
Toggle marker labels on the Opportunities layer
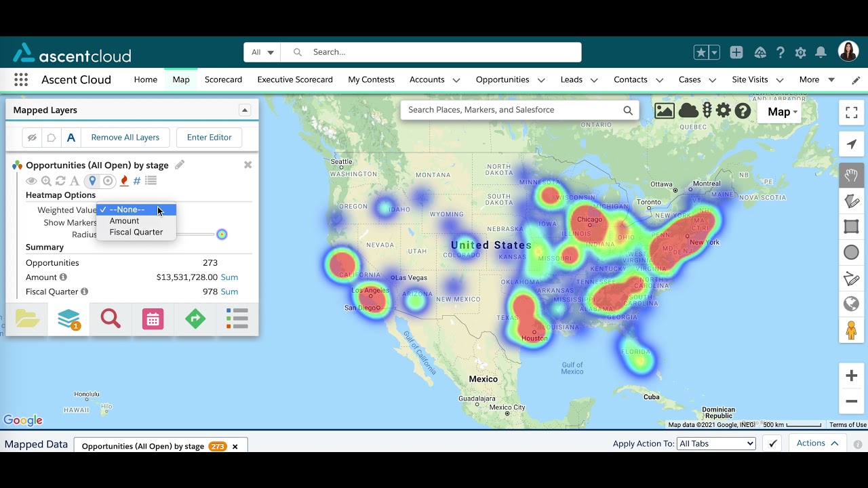pos(74,181)
